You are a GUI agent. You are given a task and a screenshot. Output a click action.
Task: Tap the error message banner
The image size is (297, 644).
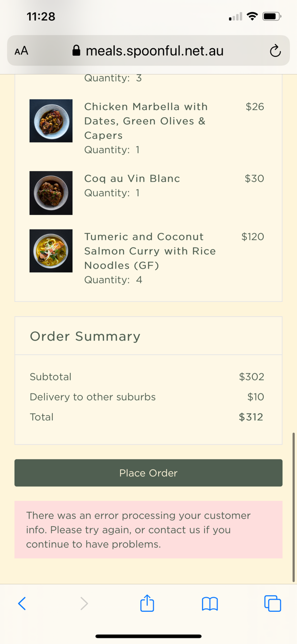(x=148, y=530)
